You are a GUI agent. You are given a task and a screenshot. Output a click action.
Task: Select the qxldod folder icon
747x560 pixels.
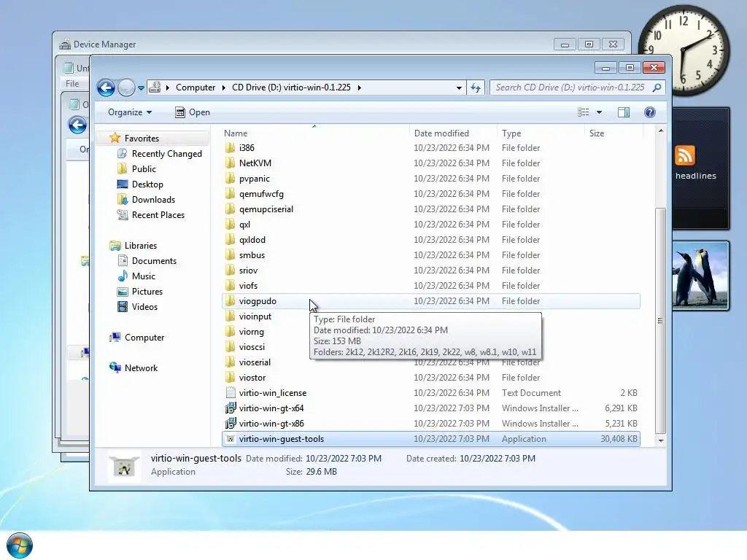230,239
